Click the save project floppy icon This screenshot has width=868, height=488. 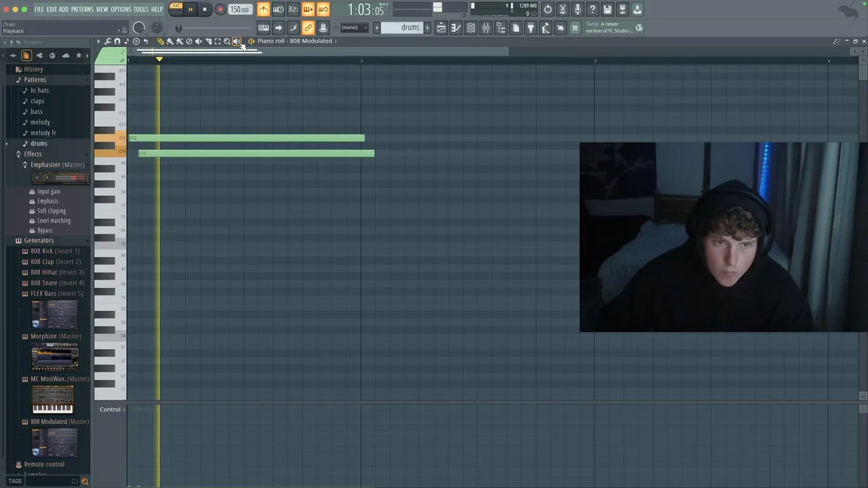pyautogui.click(x=608, y=9)
